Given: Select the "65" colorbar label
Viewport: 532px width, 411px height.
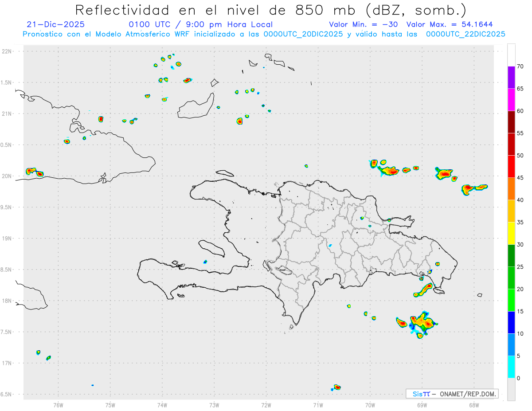Looking at the screenshot, I should click(x=520, y=89).
